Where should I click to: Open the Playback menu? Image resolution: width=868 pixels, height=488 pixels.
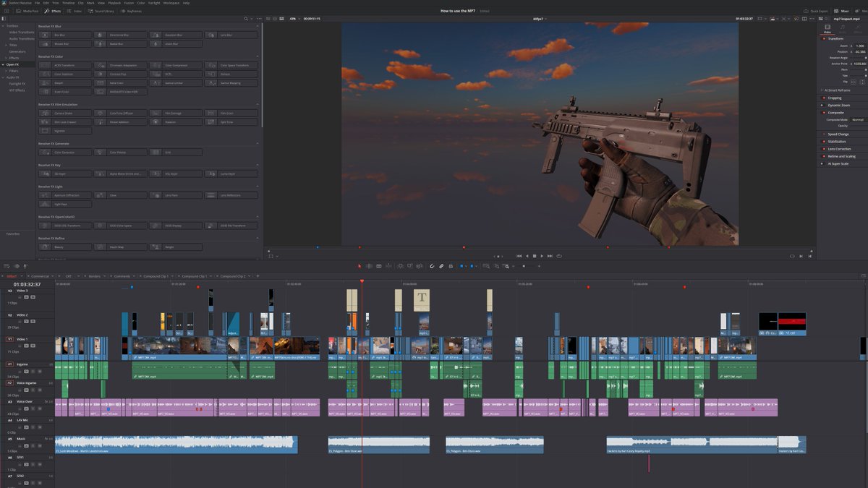pyautogui.click(x=115, y=3)
